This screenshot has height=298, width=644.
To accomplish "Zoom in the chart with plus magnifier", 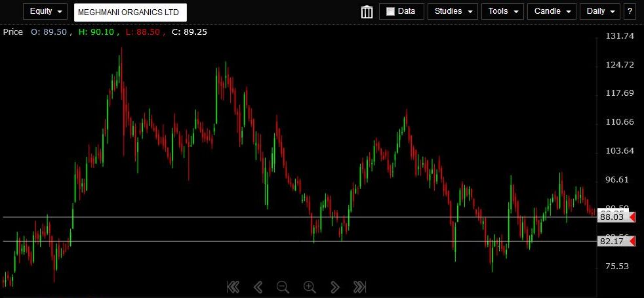I will tap(310, 286).
